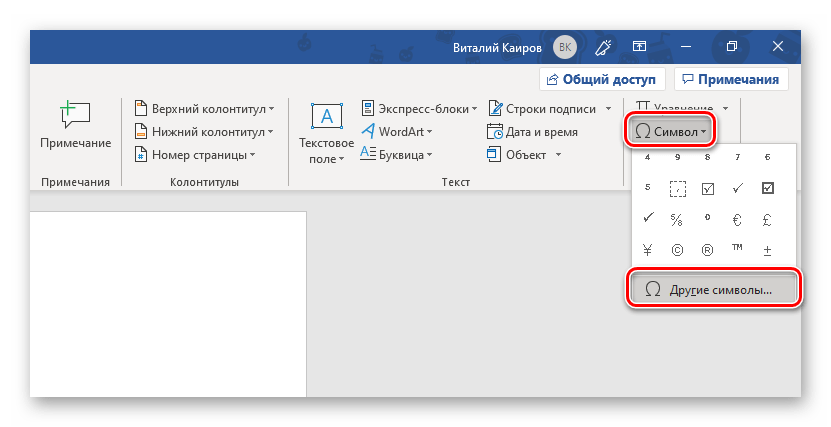Viewport: 831px width, 427px height.
Task: Click the Дата и время icon
Action: 495,132
